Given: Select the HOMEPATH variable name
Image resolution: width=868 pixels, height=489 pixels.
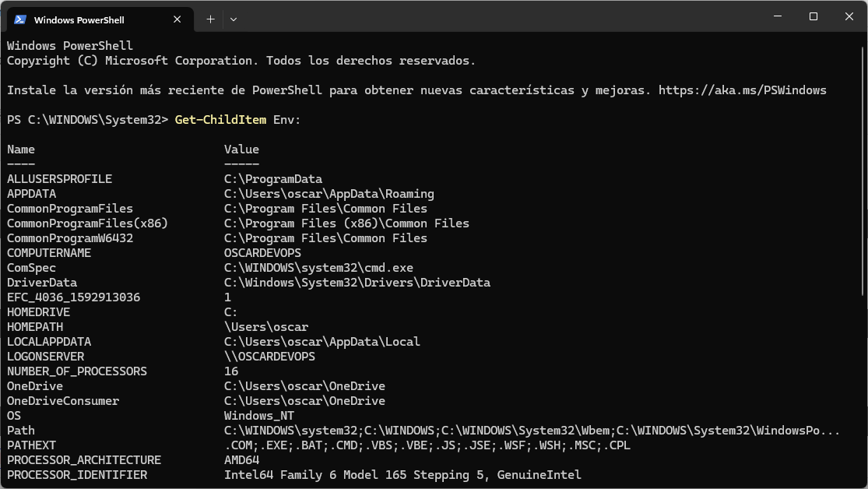Looking at the screenshot, I should [x=35, y=327].
